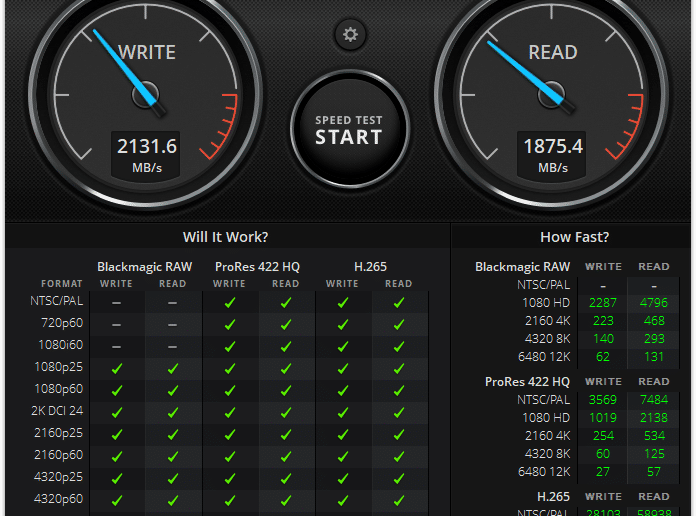The width and height of the screenshot is (696, 516).
Task: Click NTSC/PAL H.265 read checkmark
Action: click(399, 302)
